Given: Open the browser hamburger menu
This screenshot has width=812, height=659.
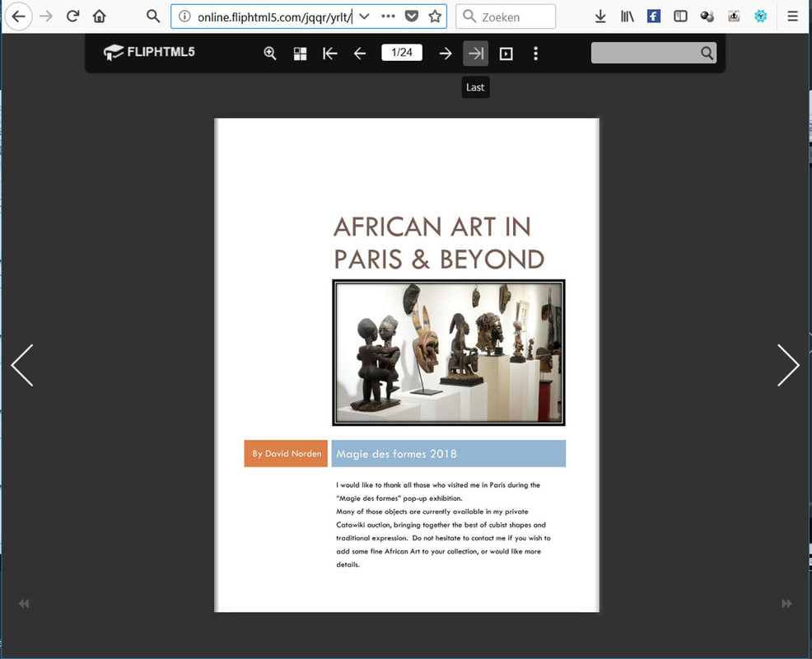Looking at the screenshot, I should click(x=792, y=16).
